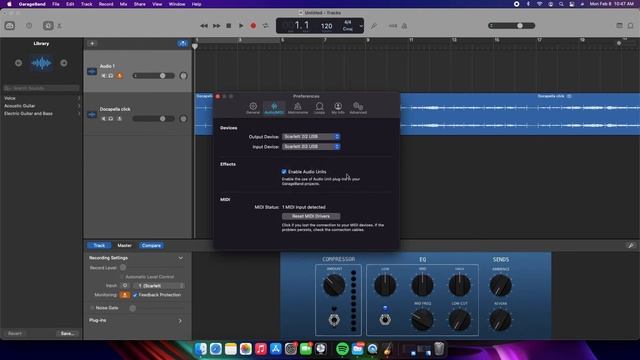The image size is (640, 360).
Task: Select the Audio 1 track waveform icon
Action: pyautogui.click(x=92, y=71)
